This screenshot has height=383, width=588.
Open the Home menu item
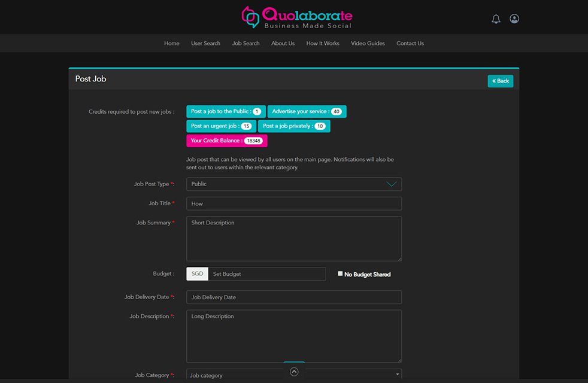[x=172, y=44]
